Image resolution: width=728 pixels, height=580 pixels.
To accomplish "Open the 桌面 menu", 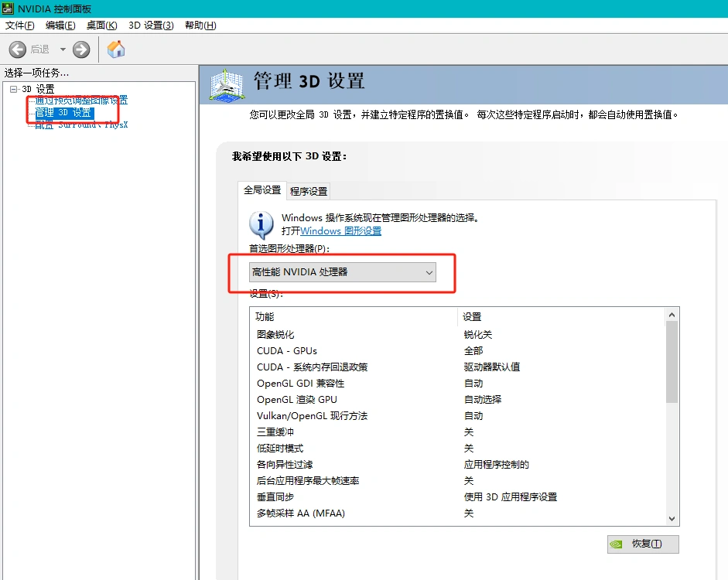I will pos(101,25).
